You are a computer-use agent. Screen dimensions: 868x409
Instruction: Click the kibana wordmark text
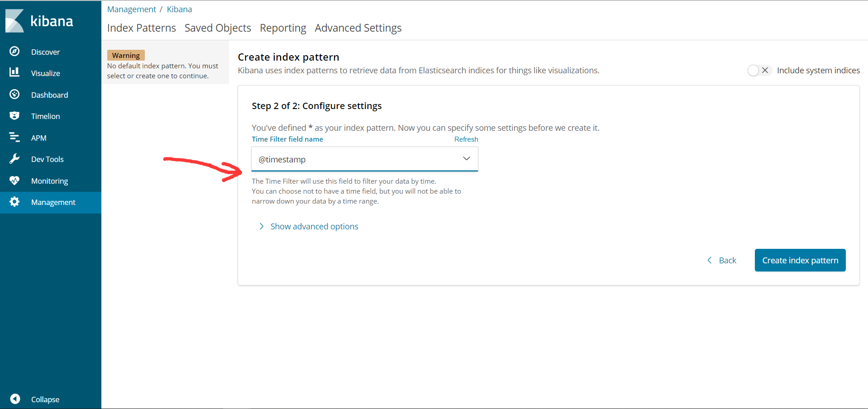(52, 21)
